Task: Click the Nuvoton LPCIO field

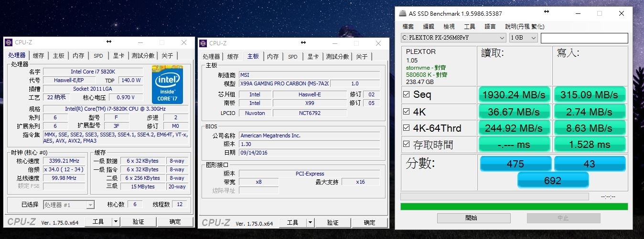Action: 255,113
